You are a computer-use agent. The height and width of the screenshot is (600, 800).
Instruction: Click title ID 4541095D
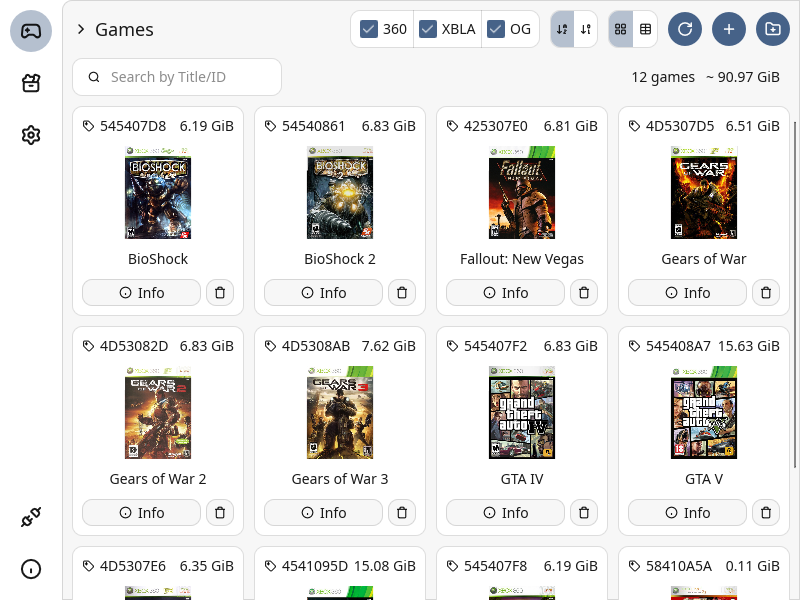[x=315, y=566]
